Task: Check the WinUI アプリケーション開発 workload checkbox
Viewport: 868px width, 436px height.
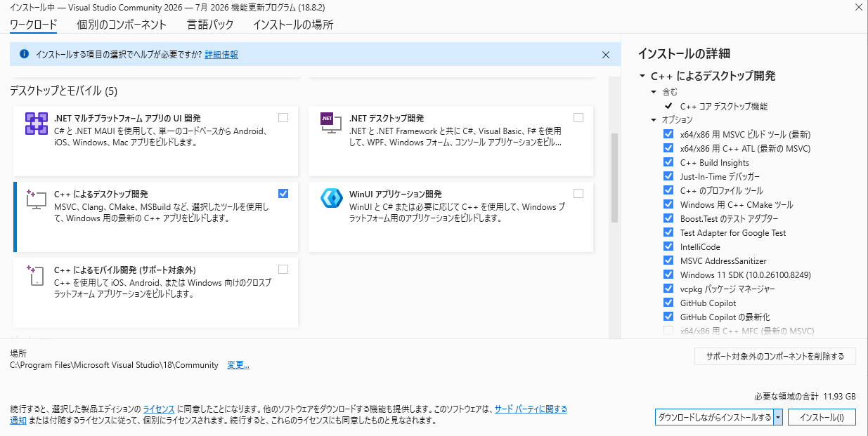Action: click(578, 194)
